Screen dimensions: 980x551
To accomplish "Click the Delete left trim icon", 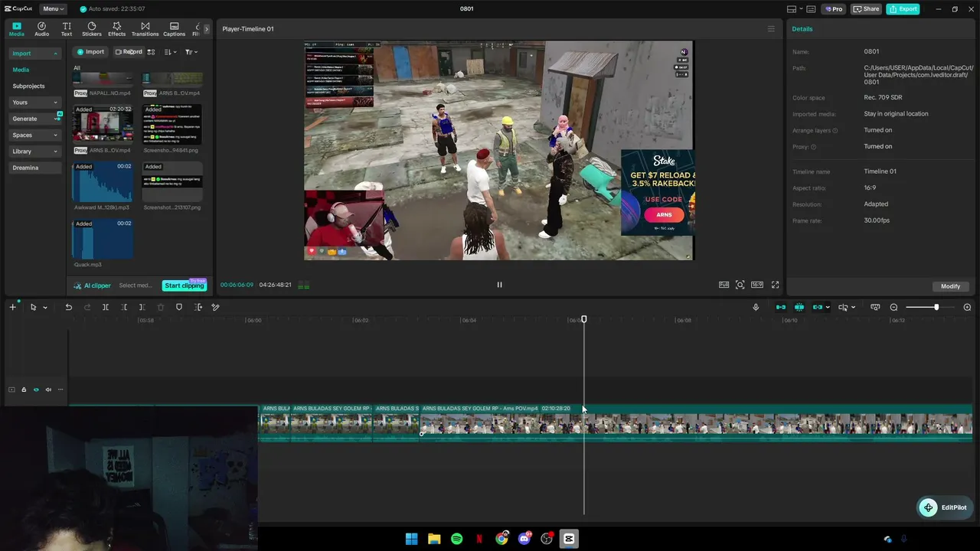I will tap(124, 307).
